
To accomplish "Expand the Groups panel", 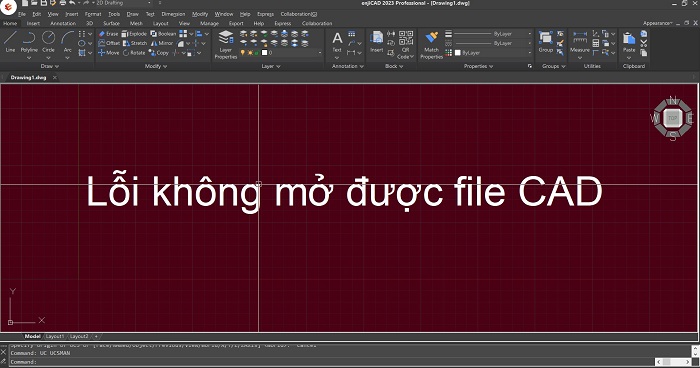I will pyautogui.click(x=554, y=66).
